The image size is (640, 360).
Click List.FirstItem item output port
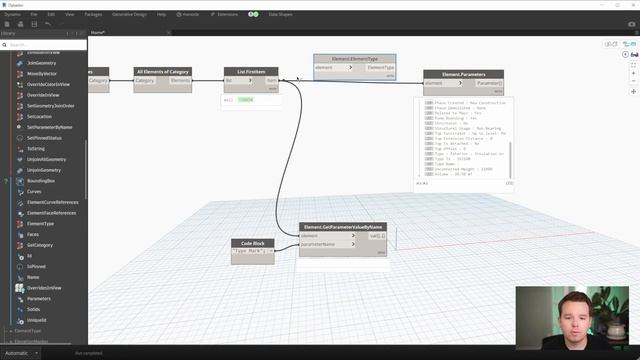click(272, 80)
